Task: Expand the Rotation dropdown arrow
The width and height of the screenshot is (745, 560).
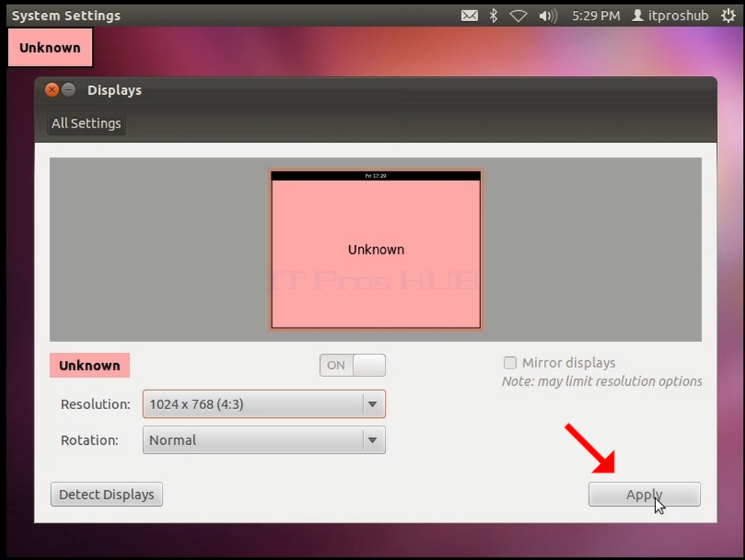Action: (x=373, y=440)
